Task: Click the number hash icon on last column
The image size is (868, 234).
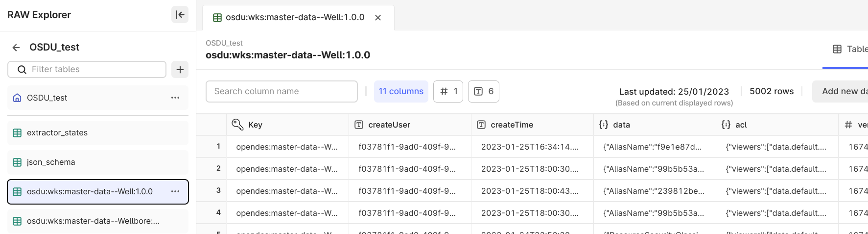Action: click(x=848, y=125)
